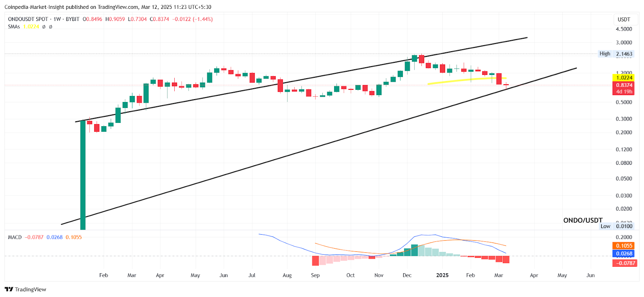The height and width of the screenshot is (297, 644).
Task: Click the ONDO/USDT text annotation
Action: point(583,220)
